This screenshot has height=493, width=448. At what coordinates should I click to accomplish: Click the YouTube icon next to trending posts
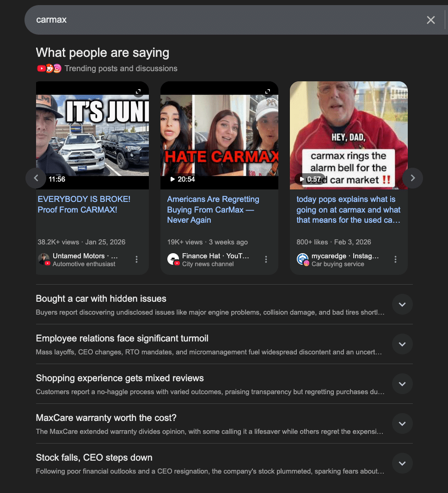pyautogui.click(x=41, y=68)
